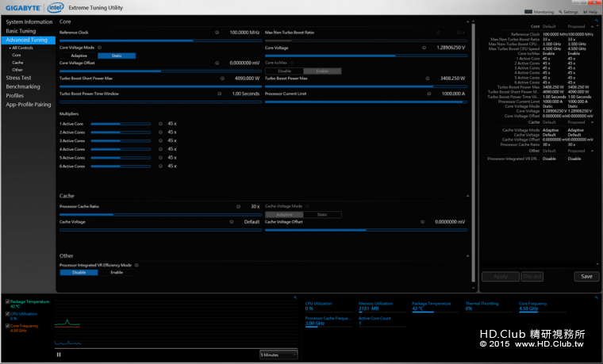Set Core Voltage Mode to Adaptive

(79, 56)
